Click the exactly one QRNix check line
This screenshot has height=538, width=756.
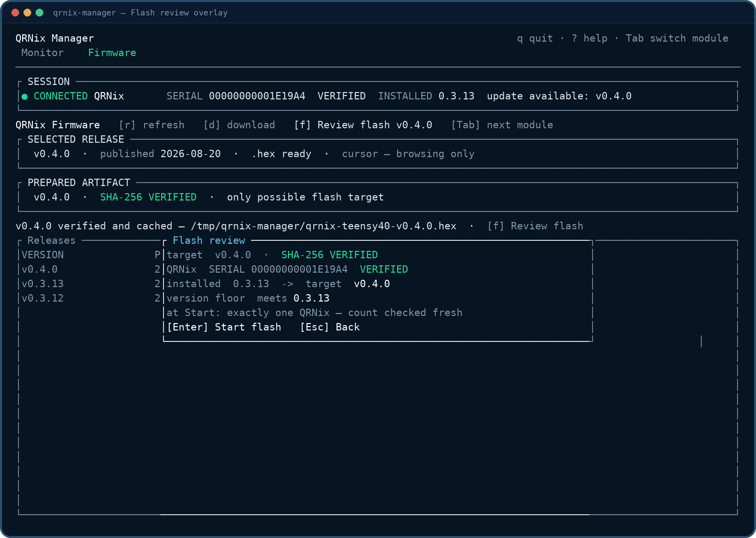click(x=315, y=313)
